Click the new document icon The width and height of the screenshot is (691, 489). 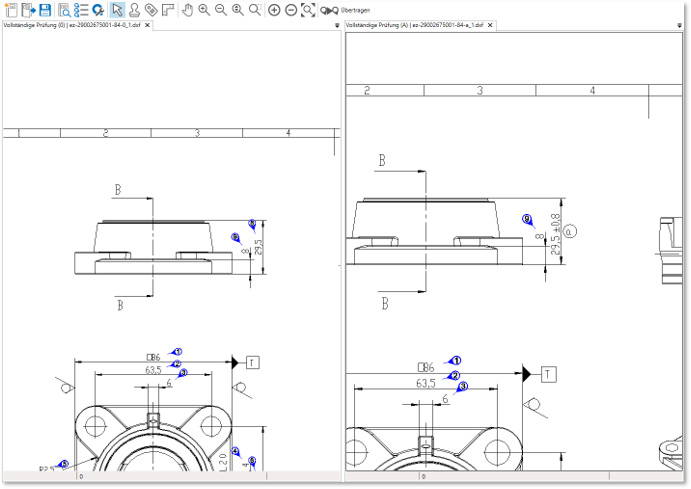pos(11,10)
